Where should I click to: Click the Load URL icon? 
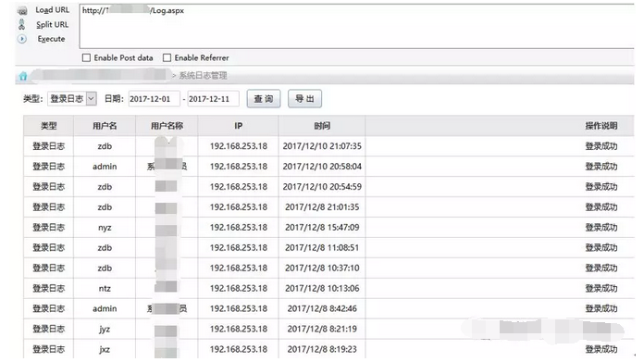[x=22, y=10]
